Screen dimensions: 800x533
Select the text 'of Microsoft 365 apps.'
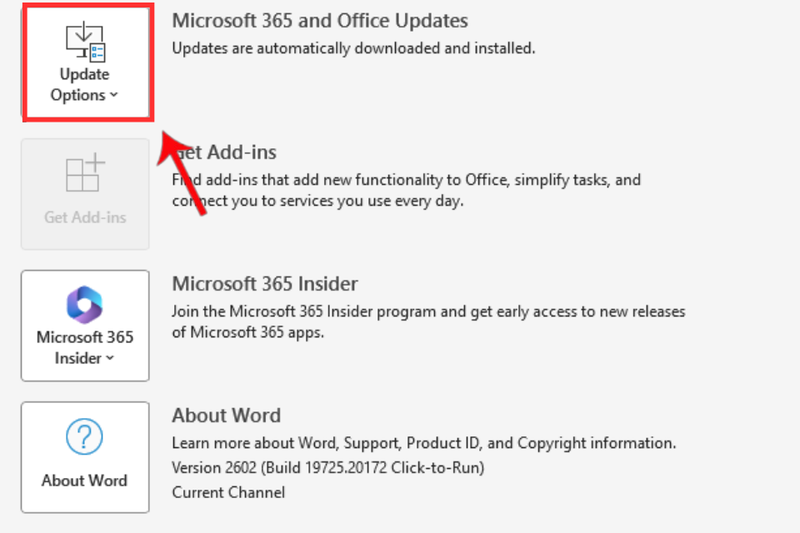pyautogui.click(x=248, y=333)
